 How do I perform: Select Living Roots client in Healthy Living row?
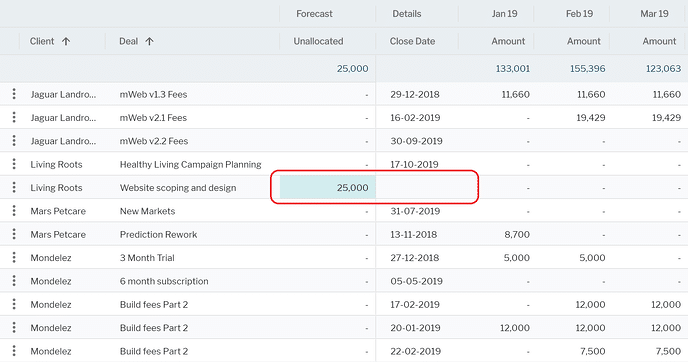coord(56,165)
